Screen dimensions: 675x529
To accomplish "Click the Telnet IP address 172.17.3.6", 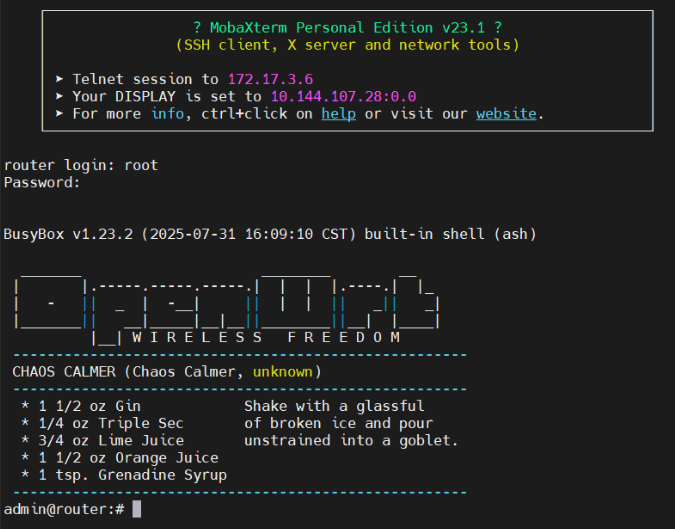I will (x=270, y=79).
